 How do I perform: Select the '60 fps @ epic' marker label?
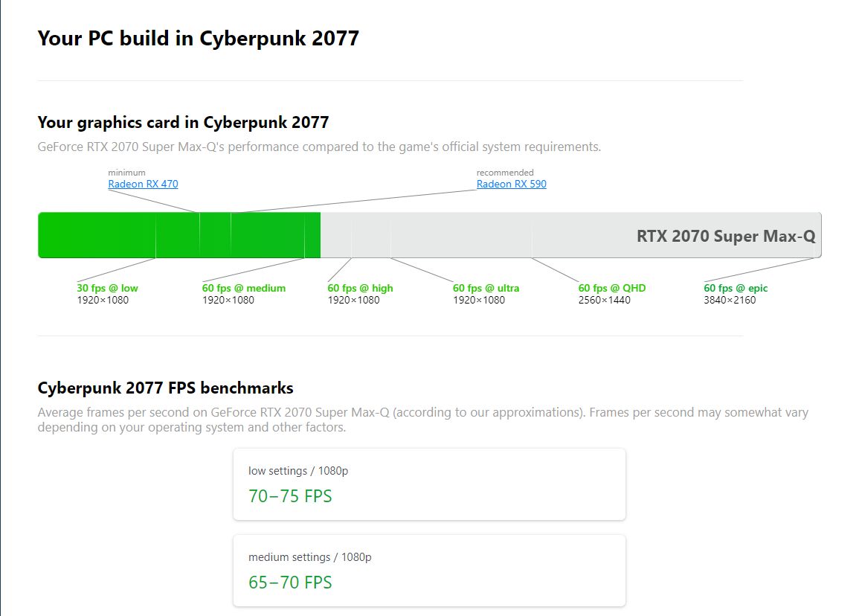pos(736,288)
